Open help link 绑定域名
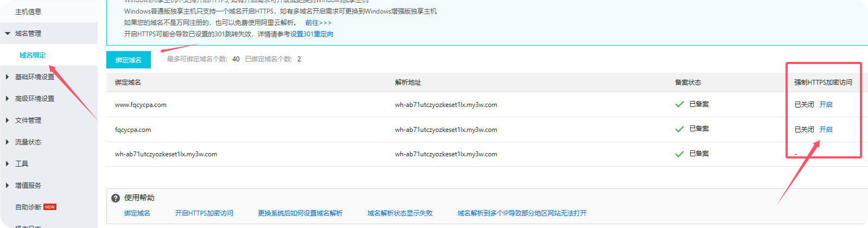The height and width of the screenshot is (228, 868). coord(137,213)
